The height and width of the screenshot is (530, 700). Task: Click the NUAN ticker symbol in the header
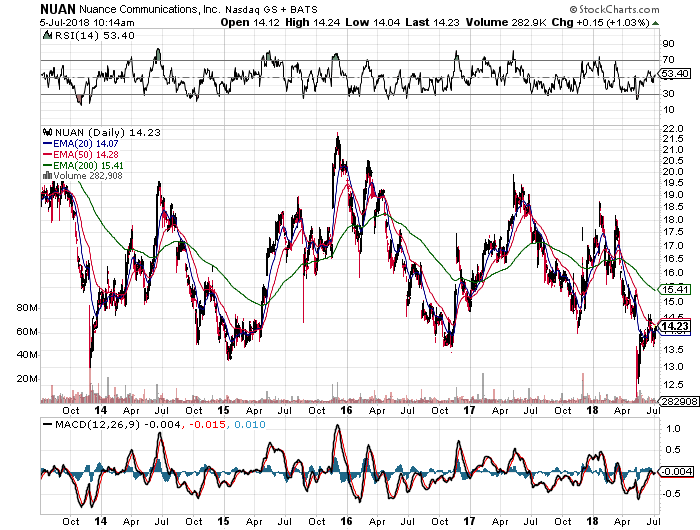click(58, 9)
